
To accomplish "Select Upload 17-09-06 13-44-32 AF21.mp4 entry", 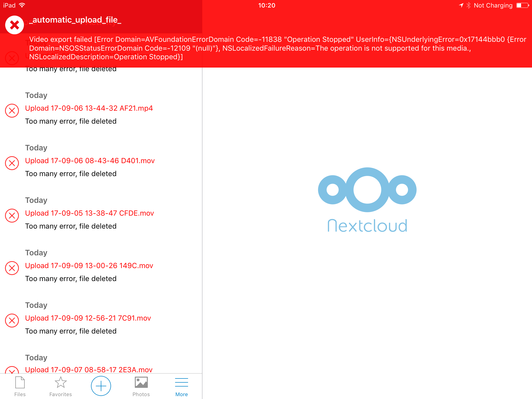I will 89,108.
